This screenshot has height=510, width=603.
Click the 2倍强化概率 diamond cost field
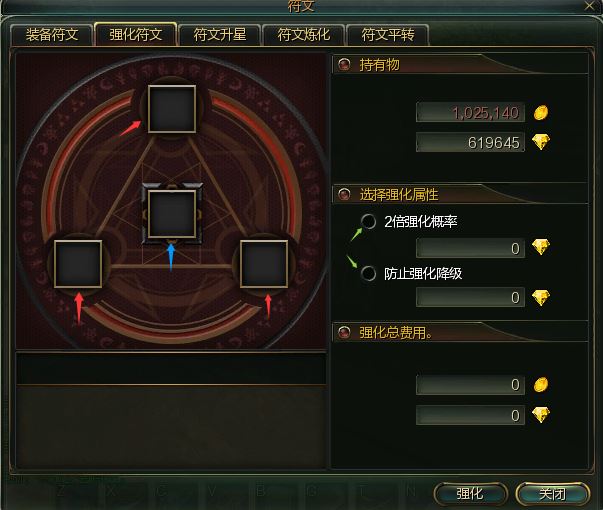tap(470, 248)
